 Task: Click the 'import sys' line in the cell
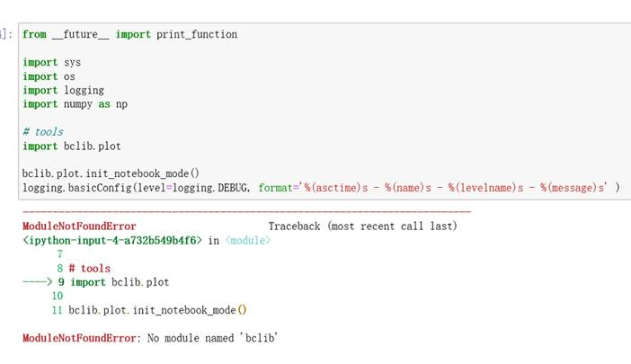click(51, 63)
